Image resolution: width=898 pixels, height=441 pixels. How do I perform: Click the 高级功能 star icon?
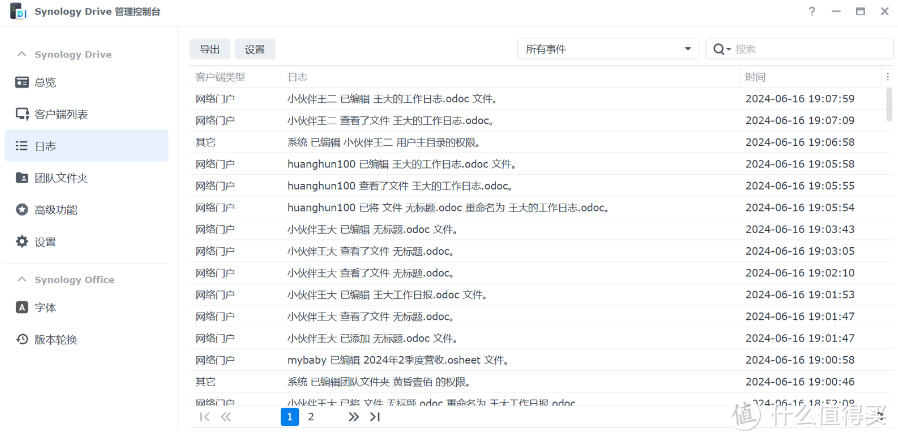(22, 210)
